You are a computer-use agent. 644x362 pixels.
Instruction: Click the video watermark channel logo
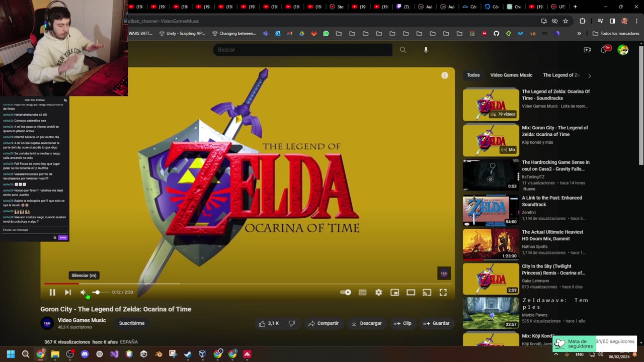[444, 273]
